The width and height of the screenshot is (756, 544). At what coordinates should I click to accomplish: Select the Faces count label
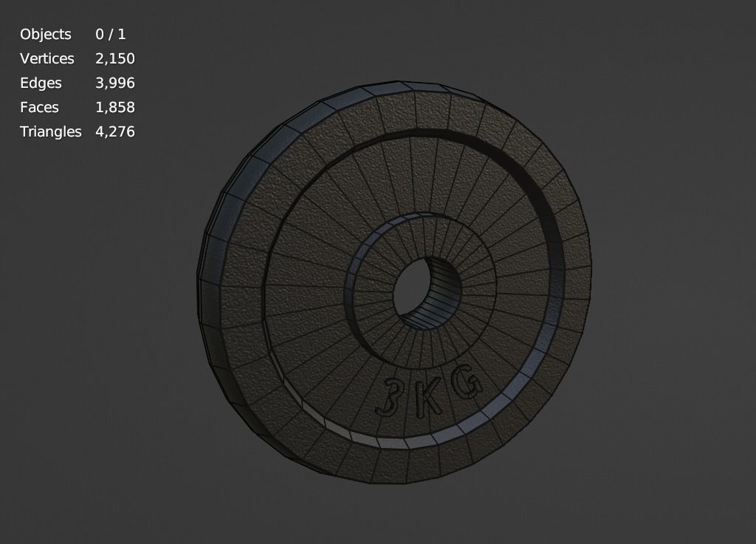coord(40,107)
